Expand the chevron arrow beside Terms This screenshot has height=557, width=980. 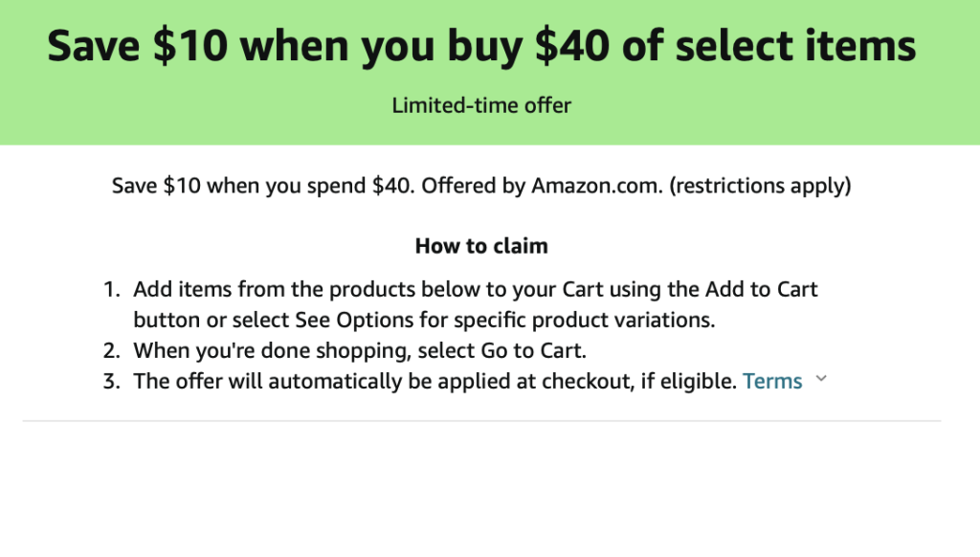(821, 379)
